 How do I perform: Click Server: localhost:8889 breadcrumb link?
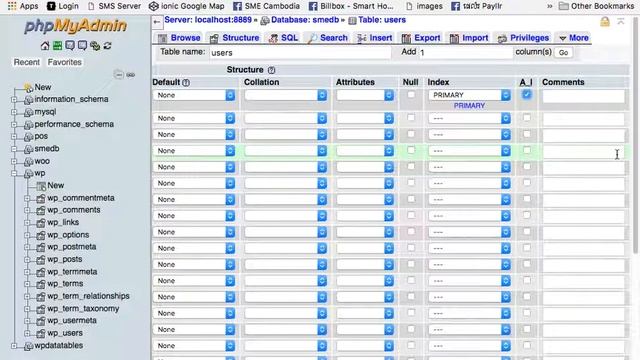pyautogui.click(x=208, y=20)
